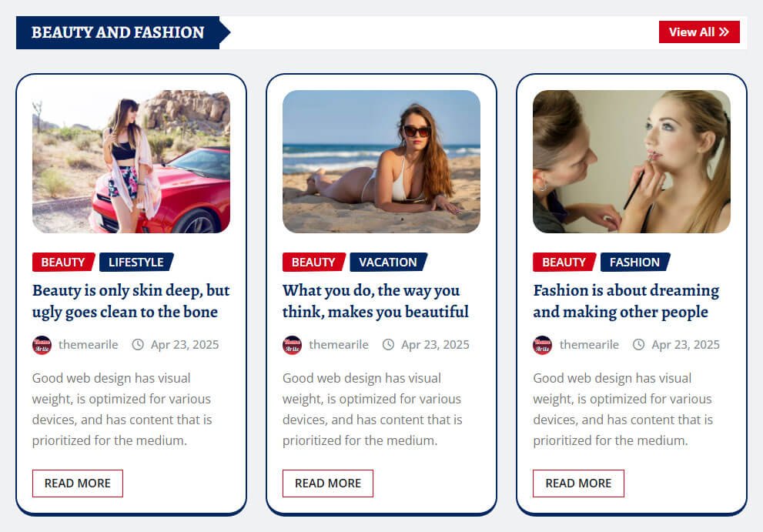Viewport: 763px width, 532px height.
Task: Click the themearile avatar on the first card
Action: (x=42, y=345)
